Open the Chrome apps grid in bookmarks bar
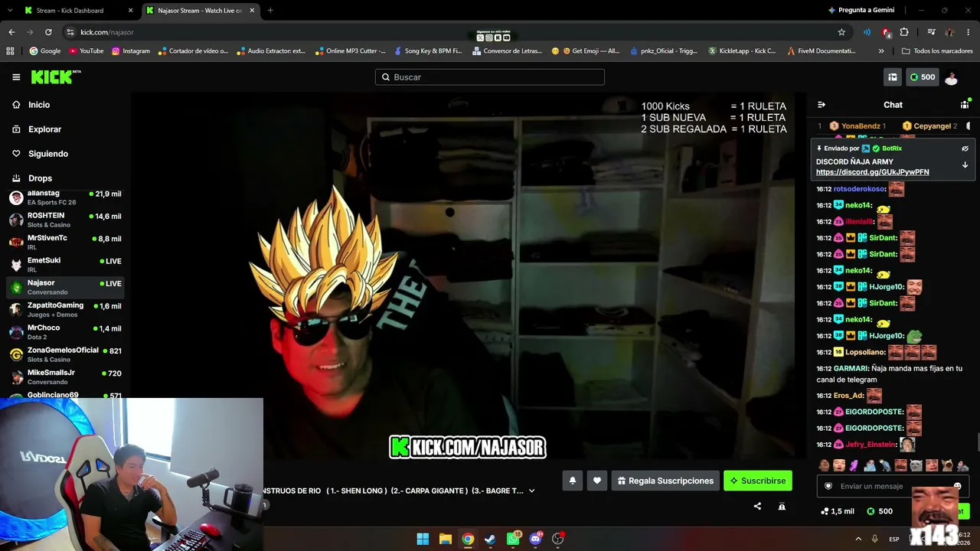Image resolution: width=980 pixels, height=551 pixels. point(10,51)
